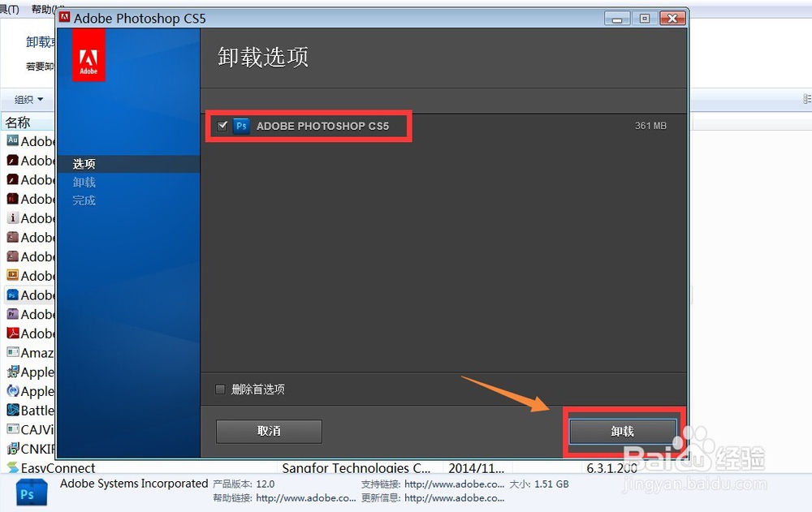Enable the 删除首选项 checkbox
The image size is (812, 512).
219,389
